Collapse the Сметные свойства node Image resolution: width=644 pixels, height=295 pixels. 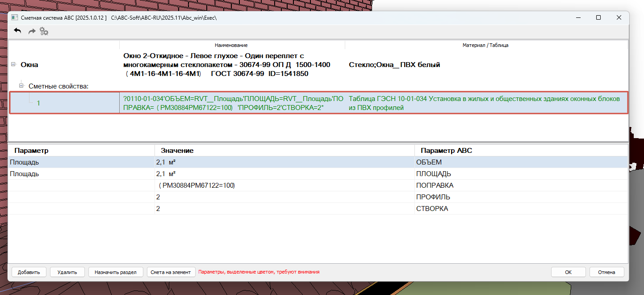21,85
